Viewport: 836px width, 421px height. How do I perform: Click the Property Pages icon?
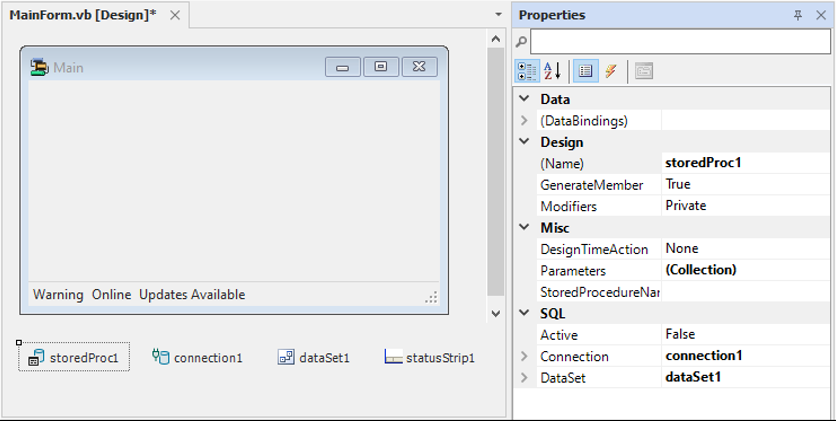click(643, 71)
